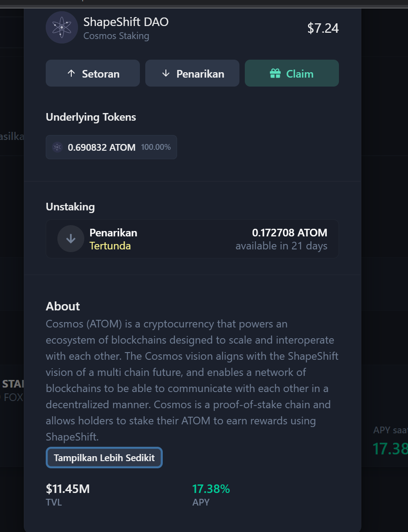408x532 pixels.
Task: Click the Cosmos Staking subtitle
Action: tap(116, 36)
